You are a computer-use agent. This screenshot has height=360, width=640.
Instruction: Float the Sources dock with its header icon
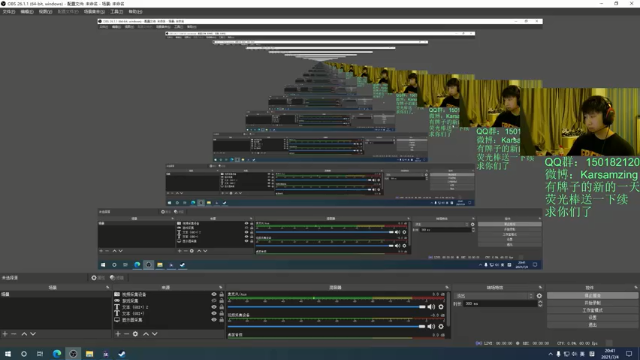[x=221, y=287]
